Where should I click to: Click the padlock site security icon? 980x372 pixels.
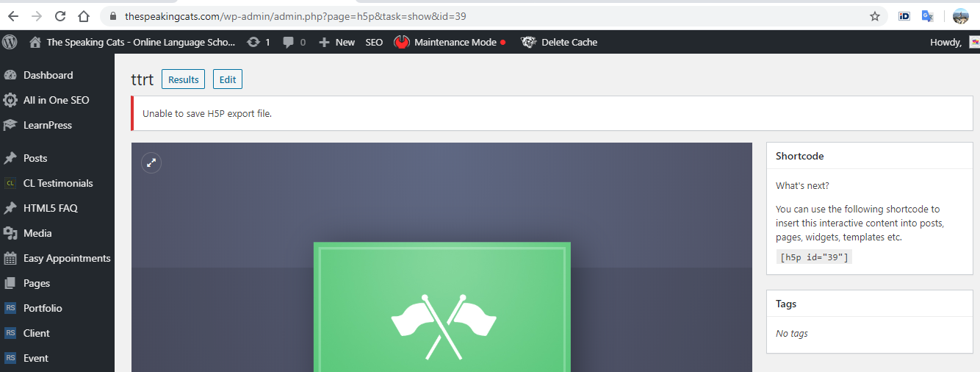point(113,16)
